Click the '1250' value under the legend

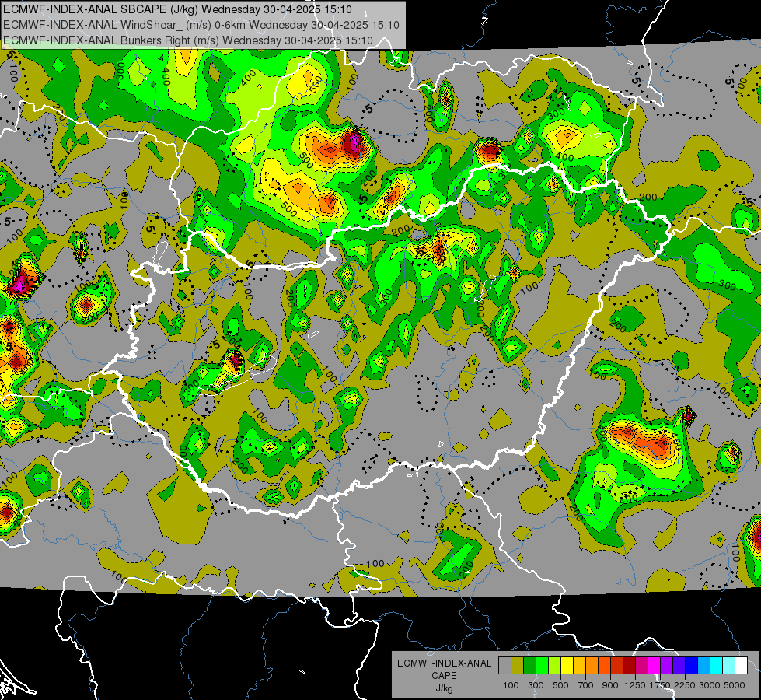pyautogui.click(x=635, y=685)
